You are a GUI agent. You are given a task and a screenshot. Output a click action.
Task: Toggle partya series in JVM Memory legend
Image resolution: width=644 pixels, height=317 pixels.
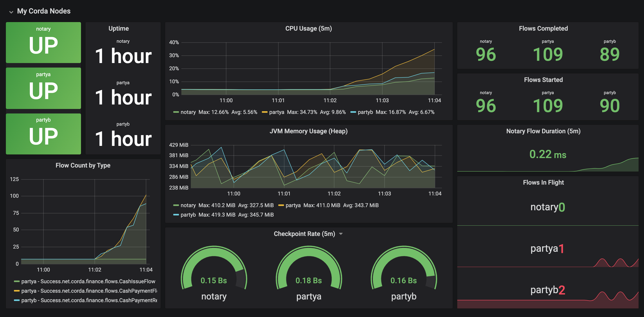pos(293,205)
